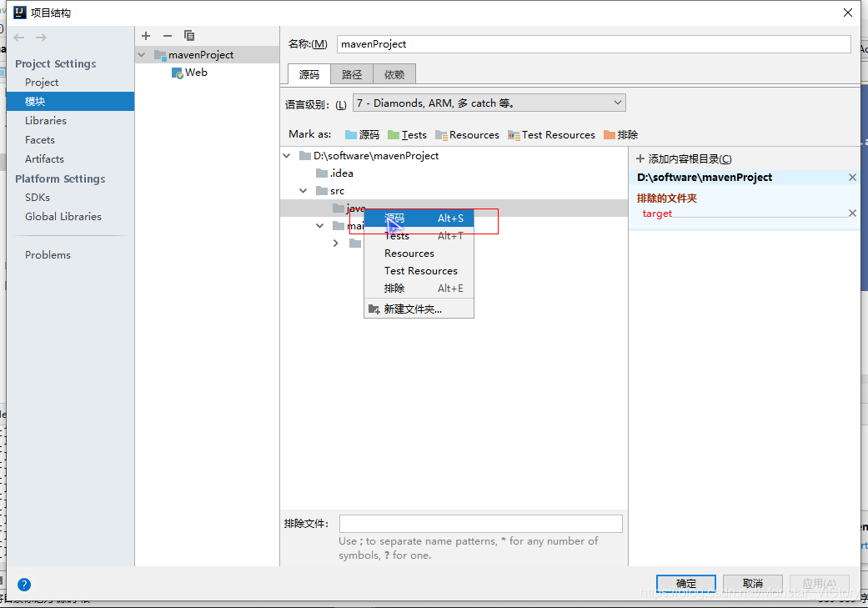Choose 源码 in the context menu
This screenshot has width=868, height=608.
tap(419, 219)
